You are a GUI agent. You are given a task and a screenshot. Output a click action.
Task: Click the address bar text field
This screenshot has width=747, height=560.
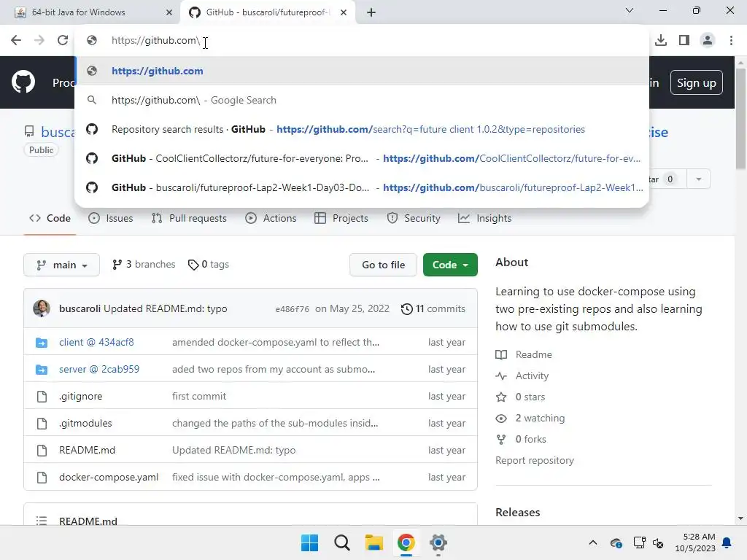pyautogui.click(x=362, y=41)
